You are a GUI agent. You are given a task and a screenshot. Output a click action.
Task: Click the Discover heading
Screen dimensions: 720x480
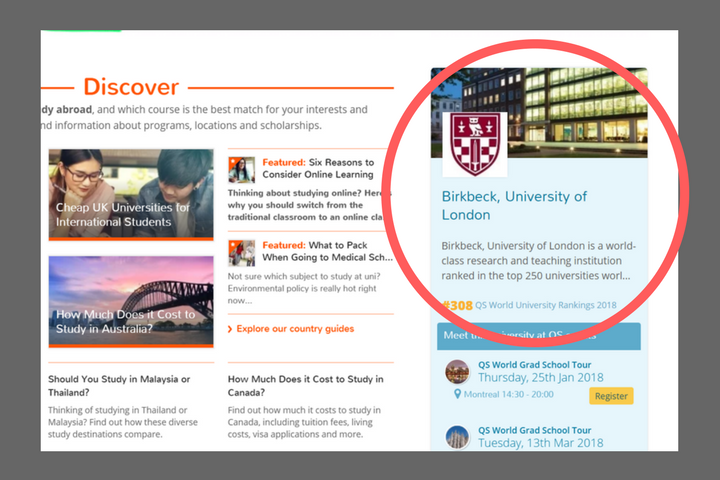131,87
